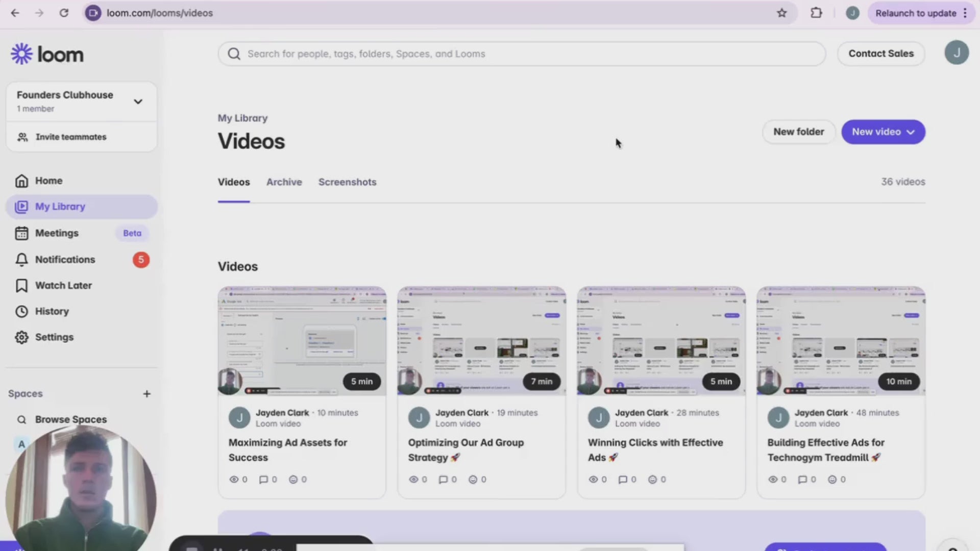Viewport: 980px width, 551px height.
Task: Expand Founders Clubhouse workspace dropdown
Action: [138, 102]
